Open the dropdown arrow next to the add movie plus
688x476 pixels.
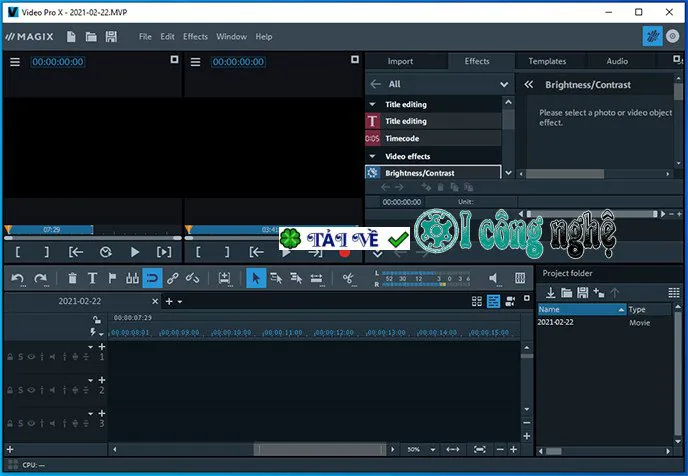[180, 302]
